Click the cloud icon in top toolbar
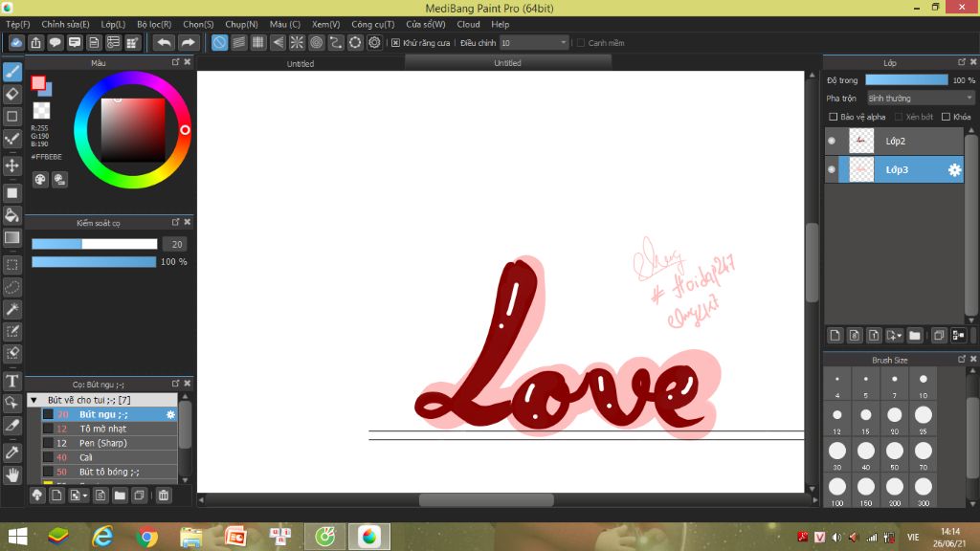 click(x=16, y=42)
